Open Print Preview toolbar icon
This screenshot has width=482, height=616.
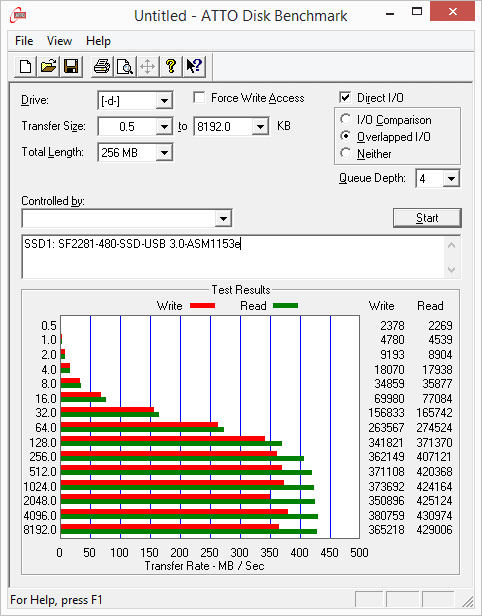[125, 66]
